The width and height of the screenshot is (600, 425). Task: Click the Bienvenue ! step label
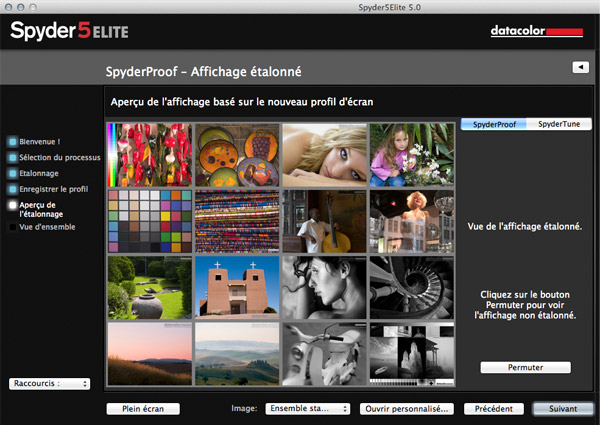(40, 142)
